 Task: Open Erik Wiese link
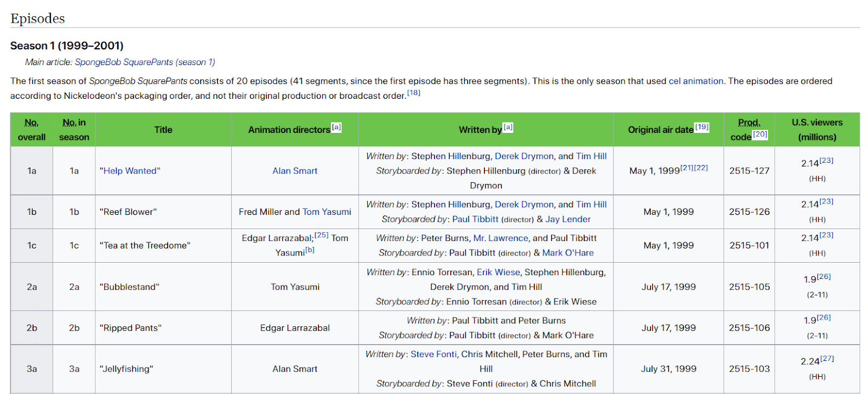(499, 272)
